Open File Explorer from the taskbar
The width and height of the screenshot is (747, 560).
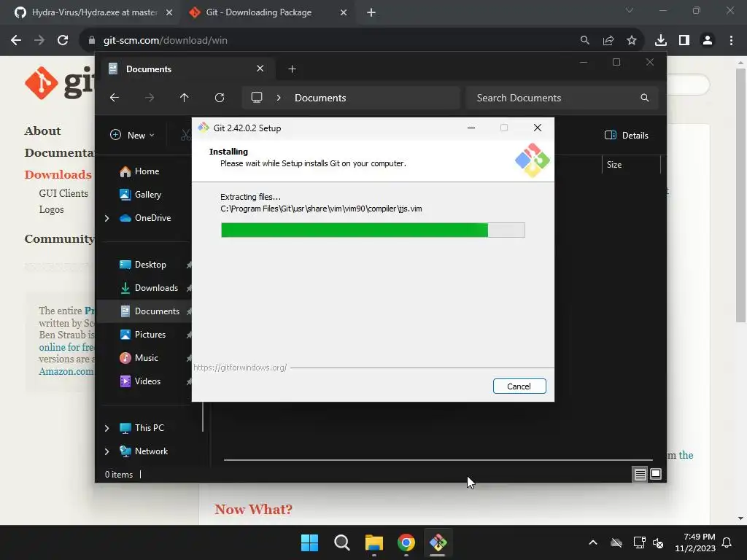point(374,542)
